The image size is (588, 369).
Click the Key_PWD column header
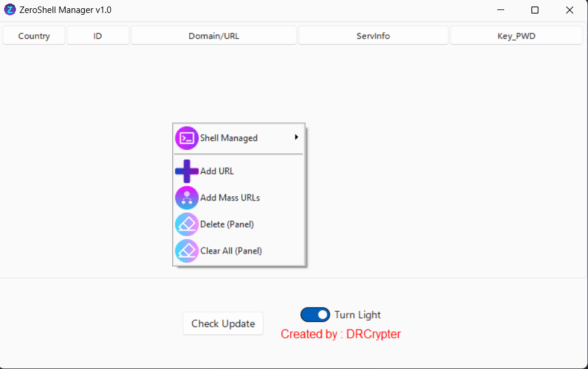click(x=517, y=35)
